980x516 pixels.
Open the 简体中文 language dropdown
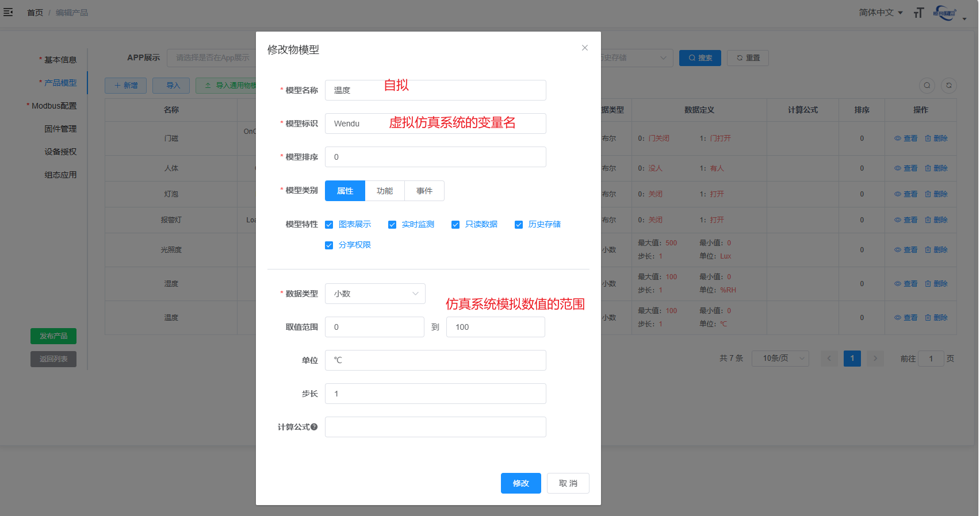[881, 13]
